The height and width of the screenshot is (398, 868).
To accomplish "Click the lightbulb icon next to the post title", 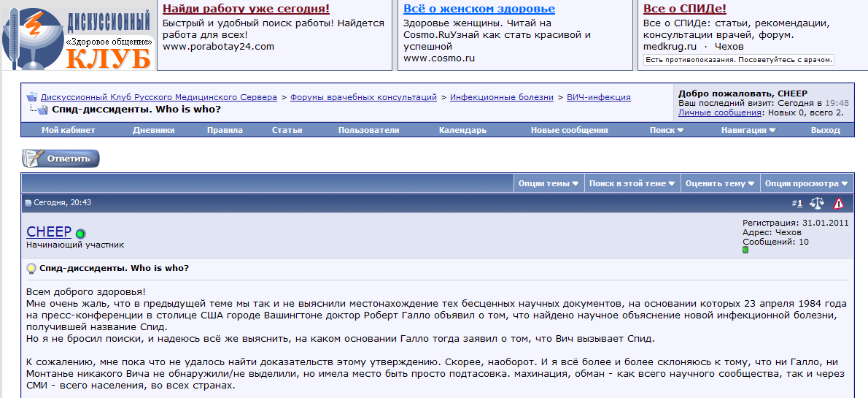I will click(31, 268).
